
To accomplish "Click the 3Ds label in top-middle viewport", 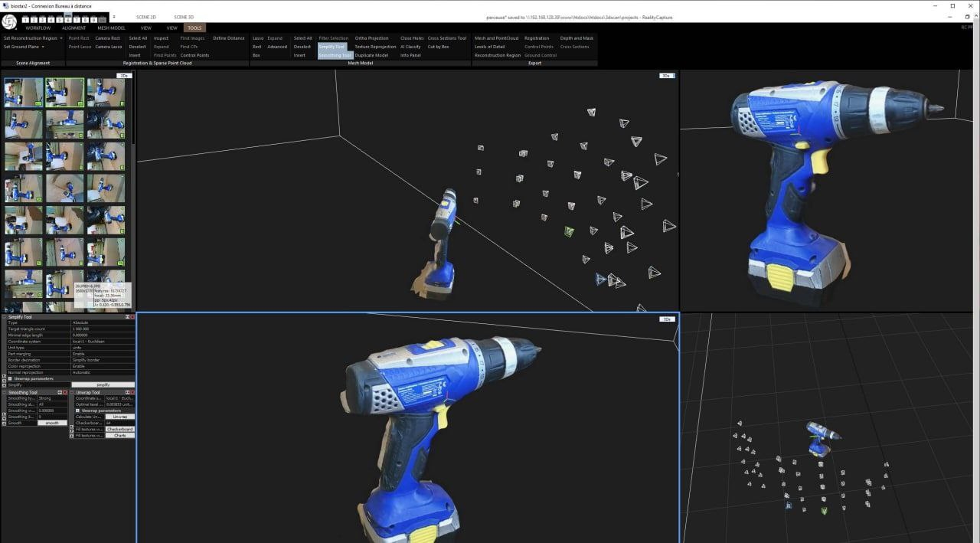I will [667, 75].
